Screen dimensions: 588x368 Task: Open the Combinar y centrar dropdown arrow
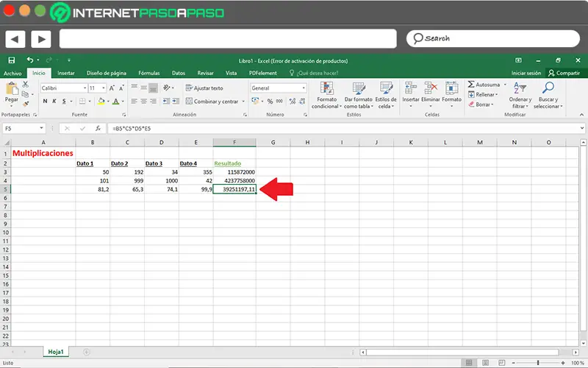click(243, 102)
